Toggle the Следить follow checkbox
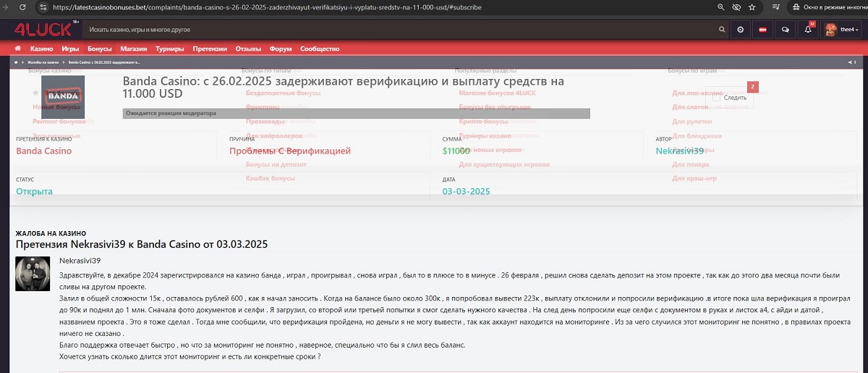 [718, 97]
